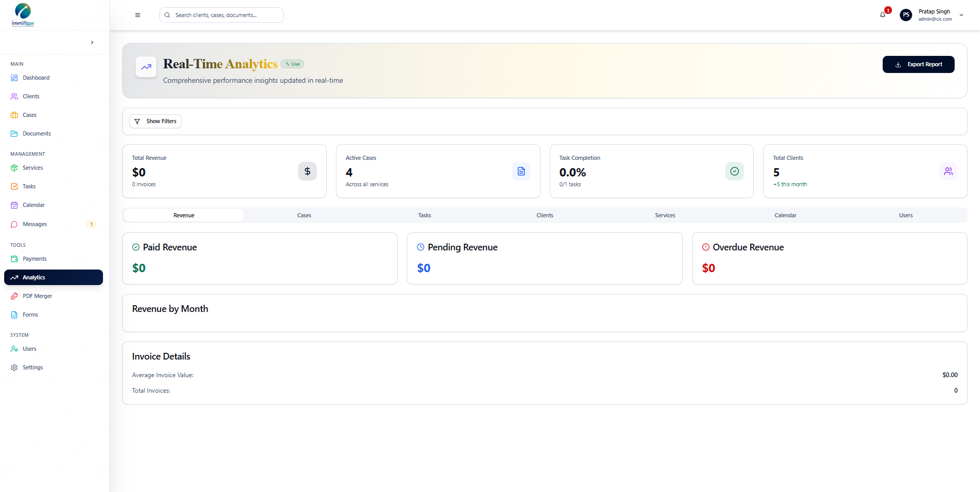This screenshot has width=980, height=492.
Task: Click the Pending Revenue clock icon
Action: [421, 247]
